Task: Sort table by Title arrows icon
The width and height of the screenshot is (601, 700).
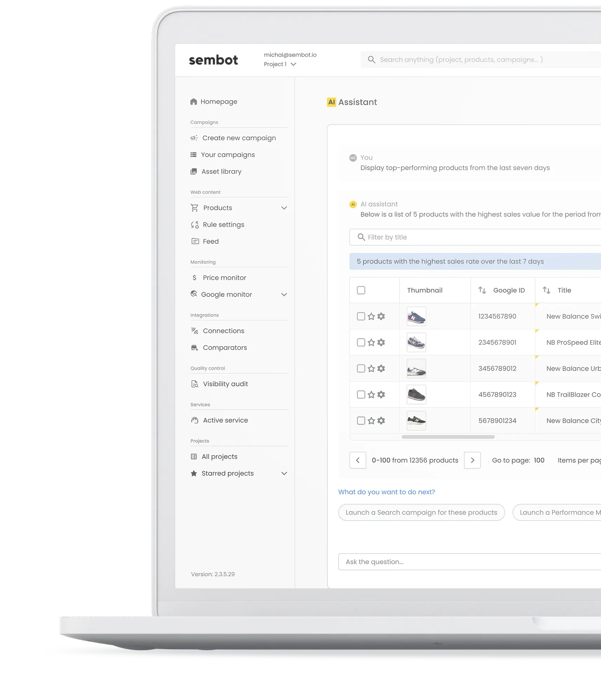Action: [546, 290]
